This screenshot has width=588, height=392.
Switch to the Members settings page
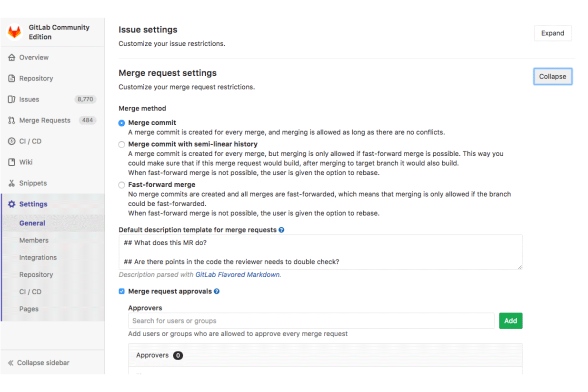click(x=34, y=240)
